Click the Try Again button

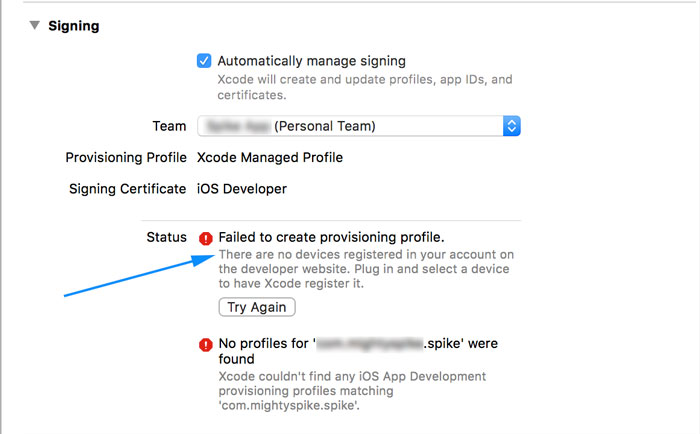coord(257,307)
